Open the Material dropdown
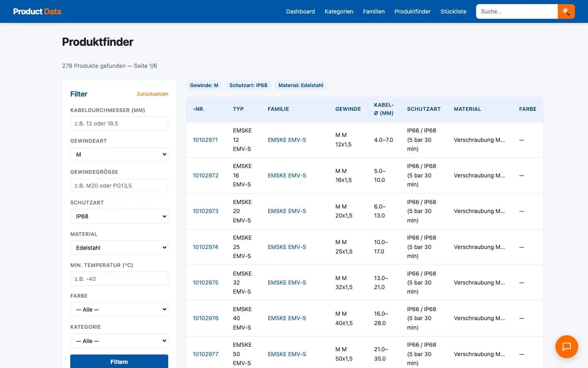588x368 pixels. tap(119, 247)
